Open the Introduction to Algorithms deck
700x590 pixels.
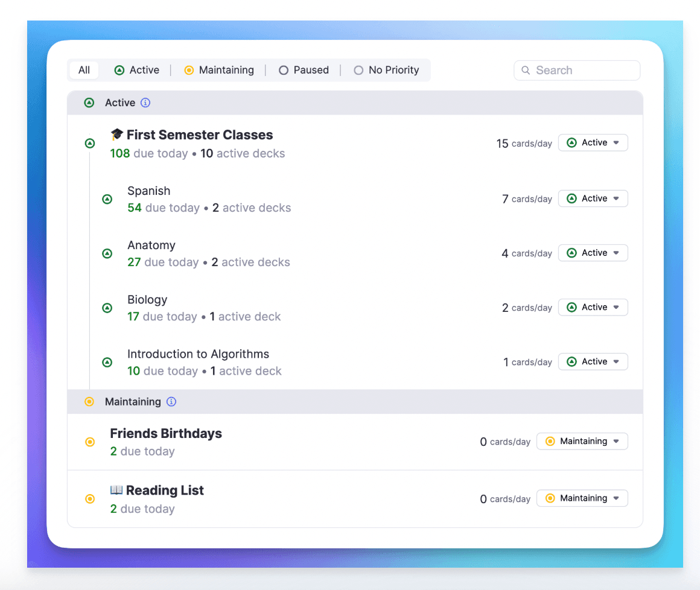[198, 354]
